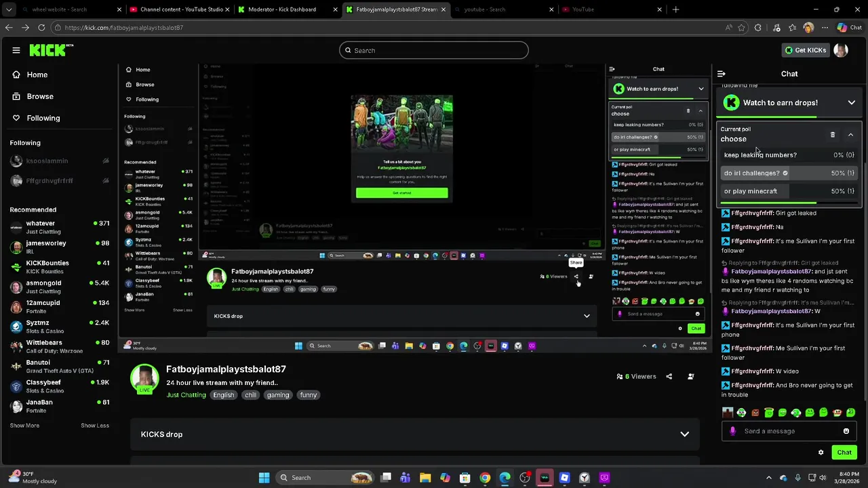This screenshot has width=868, height=488.
Task: Open Fffgrdhvgfrfrff followed channel
Action: [x=60, y=181]
